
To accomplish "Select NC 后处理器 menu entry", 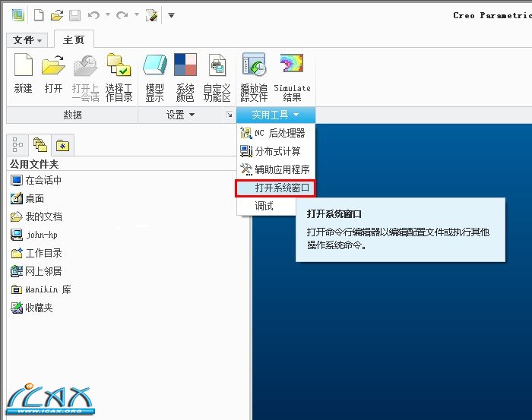I will (x=276, y=133).
